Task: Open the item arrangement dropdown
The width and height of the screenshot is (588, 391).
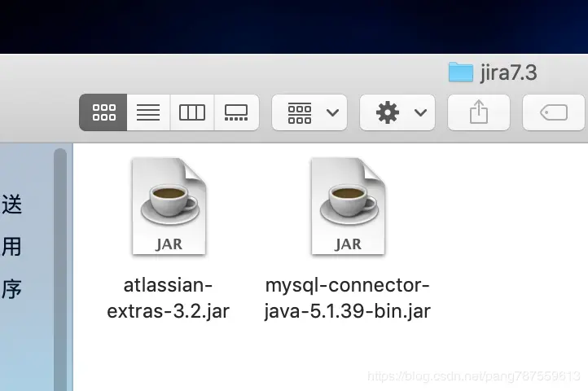Action: (309, 112)
